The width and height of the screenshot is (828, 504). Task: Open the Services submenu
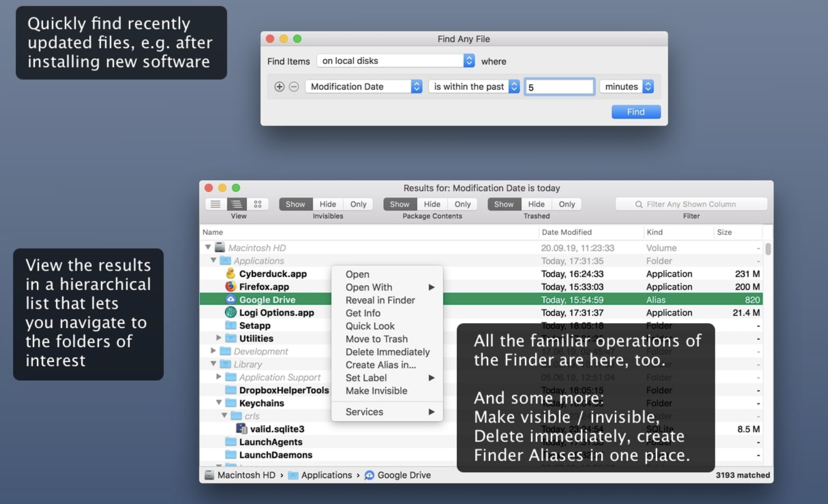pos(364,411)
